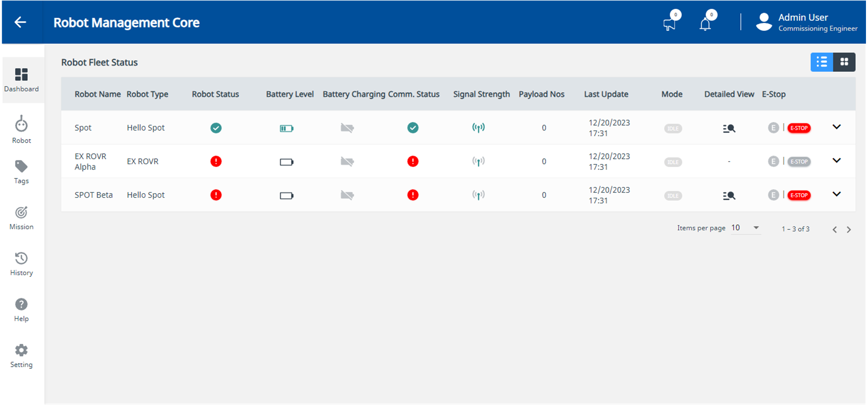The image size is (868, 405).
Task: Expand the EX ROVR Alpha row
Action: click(x=836, y=161)
